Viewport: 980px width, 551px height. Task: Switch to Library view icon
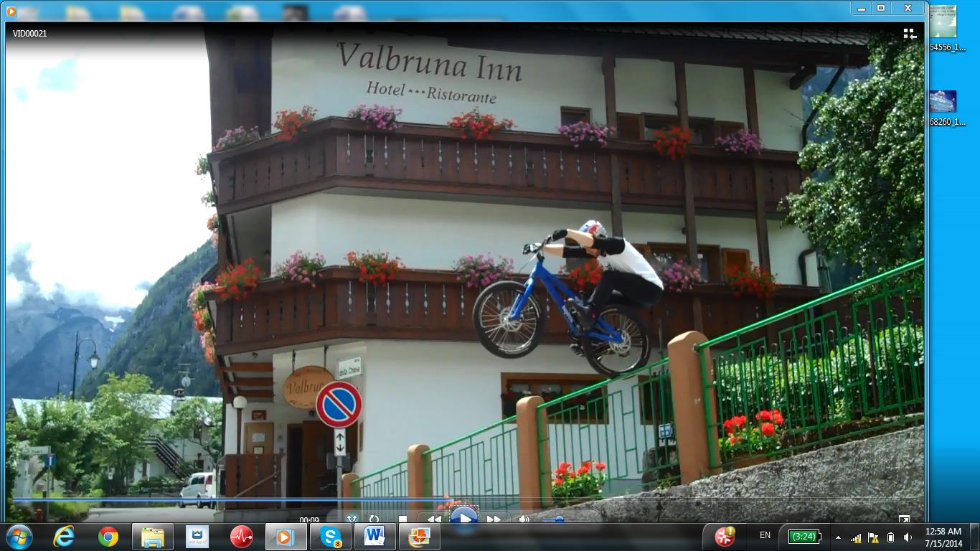pos(910,34)
